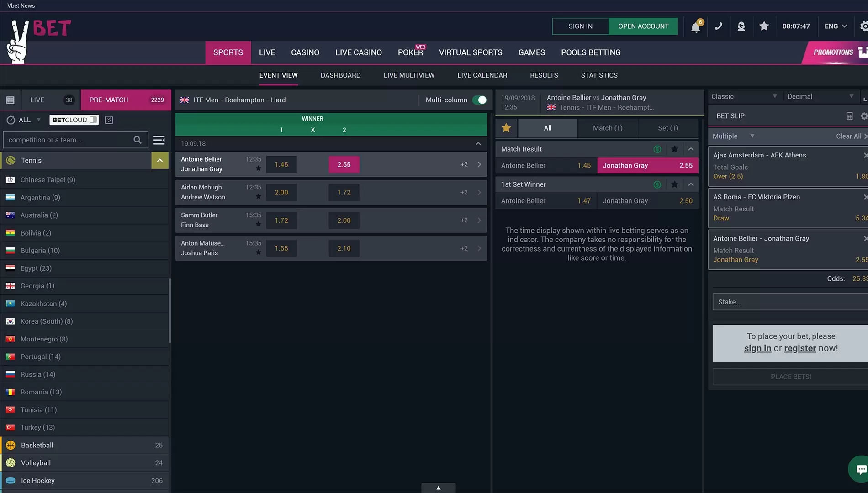Viewport: 868px width, 493px height.
Task: Select the Match (1) tab
Action: (x=608, y=128)
